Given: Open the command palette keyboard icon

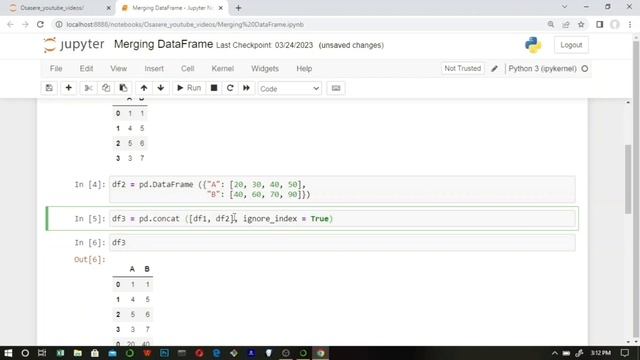Looking at the screenshot, I should point(336,88).
